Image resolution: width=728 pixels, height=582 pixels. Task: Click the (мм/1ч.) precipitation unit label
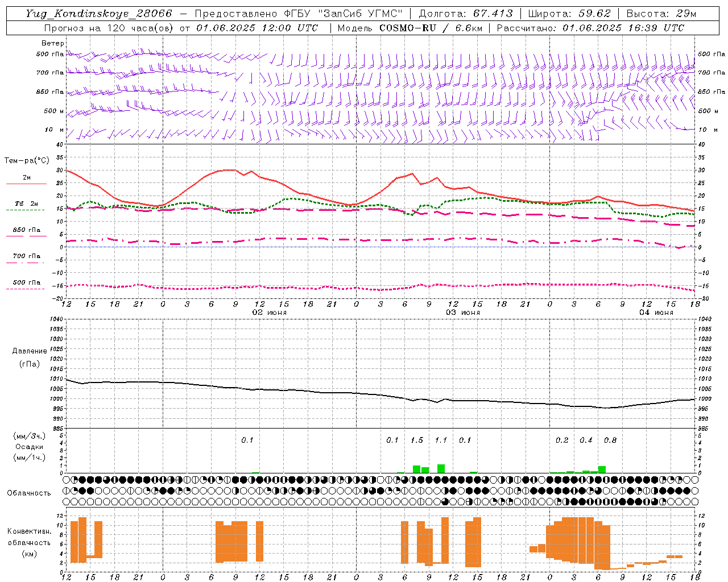[x=30, y=458]
